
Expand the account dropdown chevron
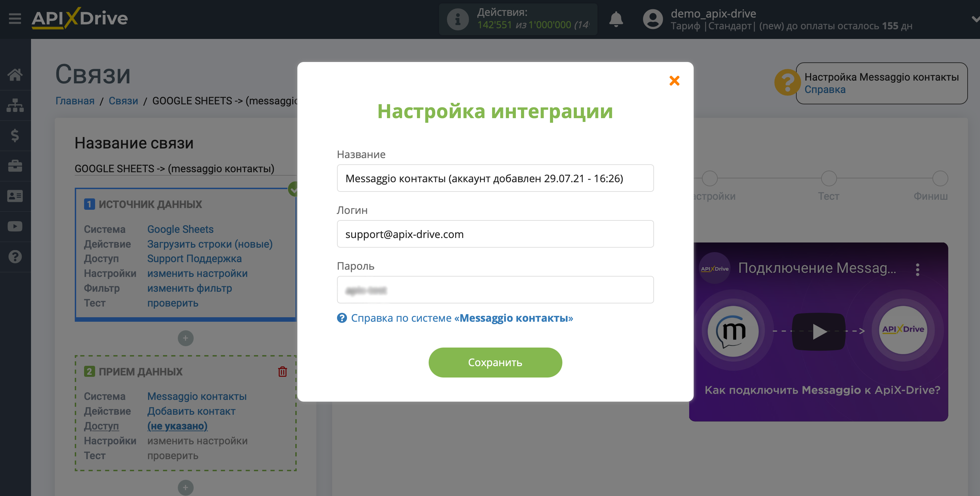[975, 19]
